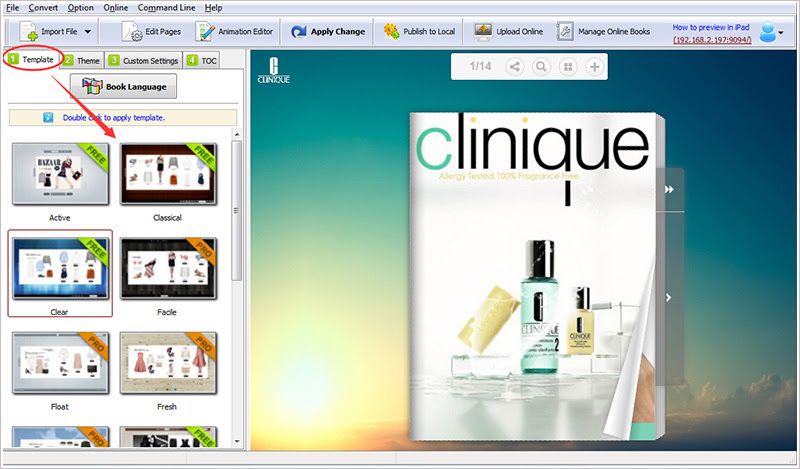This screenshot has height=469, width=800.
Task: Select the Fresh template thumbnail
Action: [x=168, y=363]
